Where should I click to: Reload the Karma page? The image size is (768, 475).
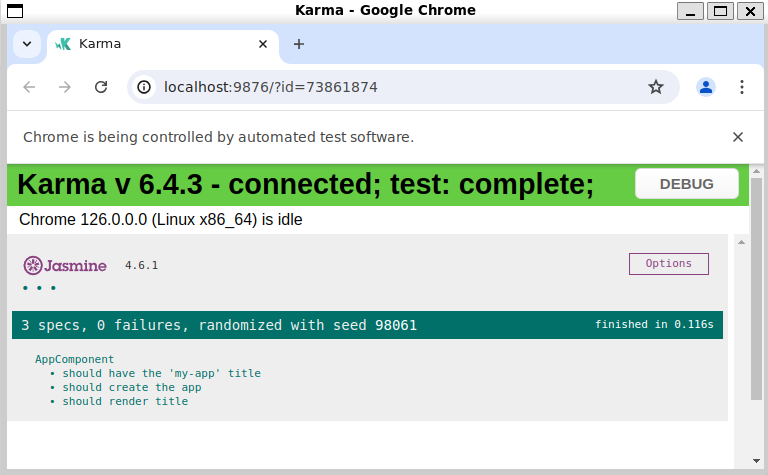[x=101, y=87]
